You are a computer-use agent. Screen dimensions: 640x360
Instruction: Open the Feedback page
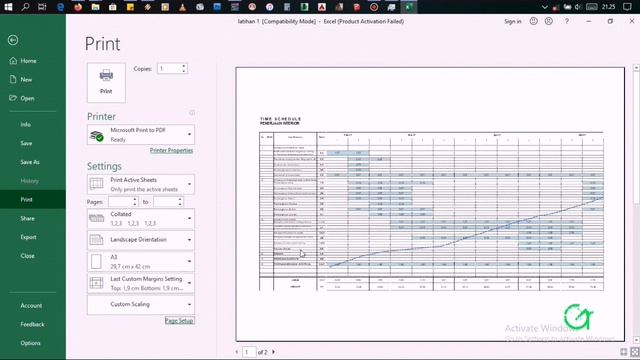33,324
